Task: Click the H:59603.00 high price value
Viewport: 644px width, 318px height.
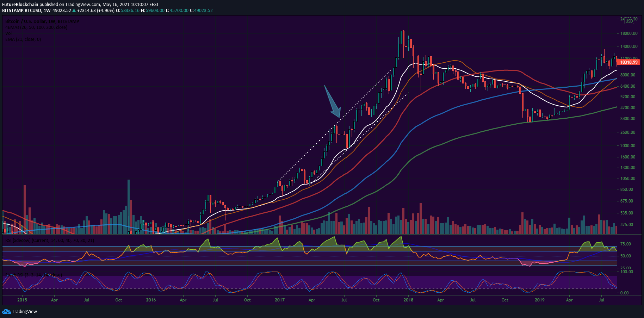Action: coord(153,11)
